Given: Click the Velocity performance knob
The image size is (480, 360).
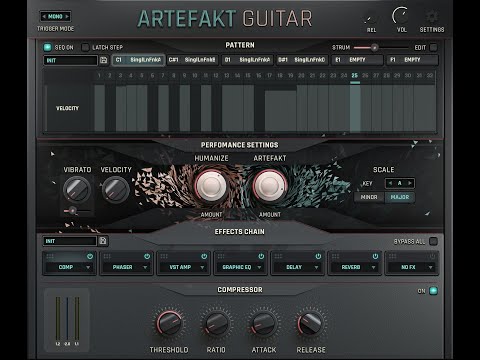Looking at the screenshot, I should pyautogui.click(x=115, y=189).
